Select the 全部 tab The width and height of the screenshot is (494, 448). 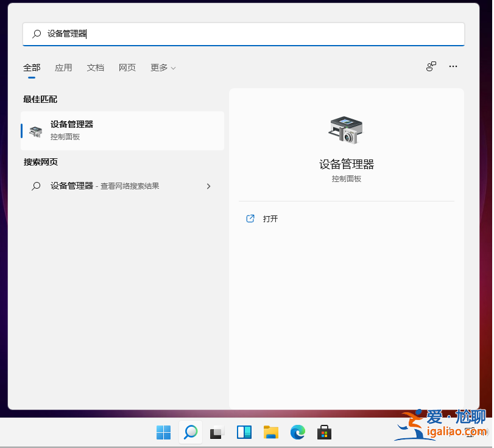point(32,68)
